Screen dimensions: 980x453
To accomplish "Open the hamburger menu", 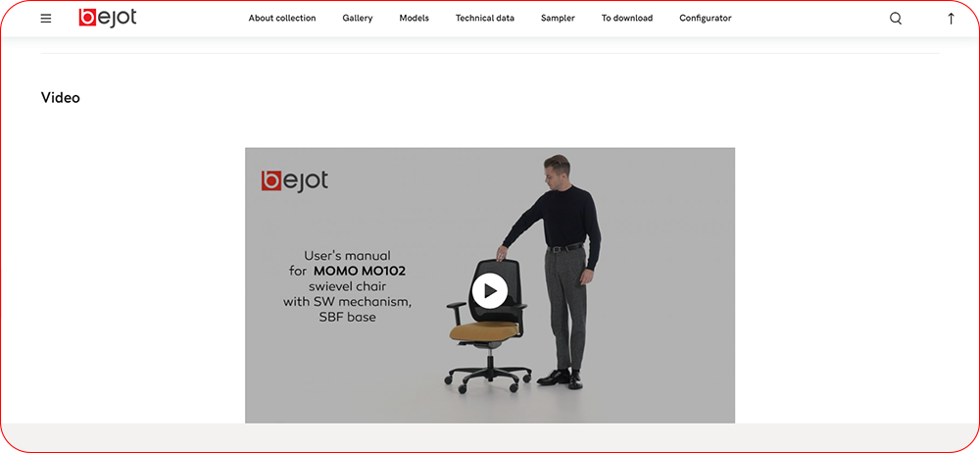I will [x=46, y=19].
